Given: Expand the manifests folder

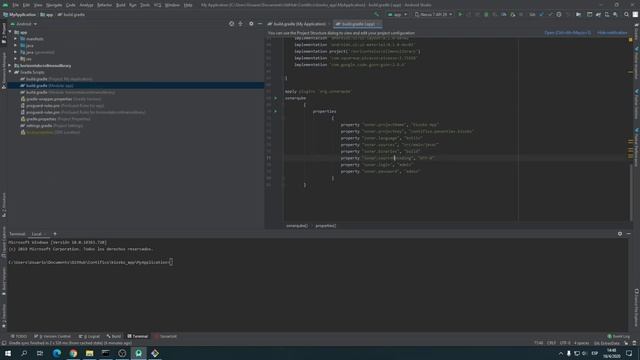Looking at the screenshot, I should 16,39.
